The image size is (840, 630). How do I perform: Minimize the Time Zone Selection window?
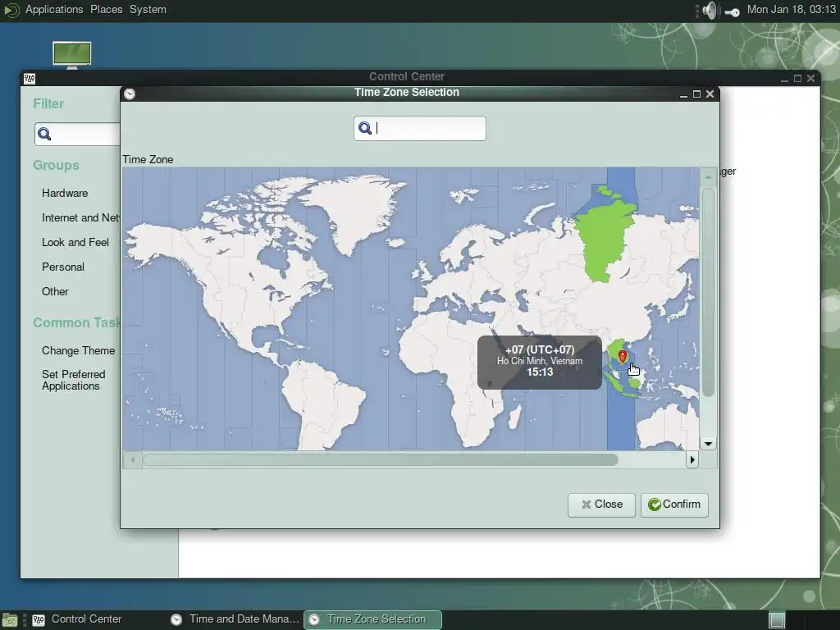[683, 95]
